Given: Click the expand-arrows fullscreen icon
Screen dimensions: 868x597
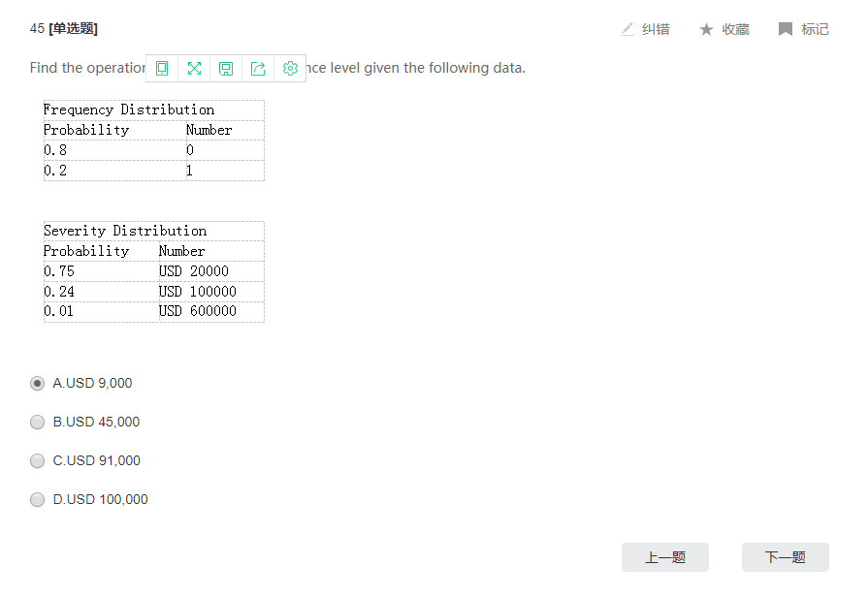Looking at the screenshot, I should tap(194, 68).
